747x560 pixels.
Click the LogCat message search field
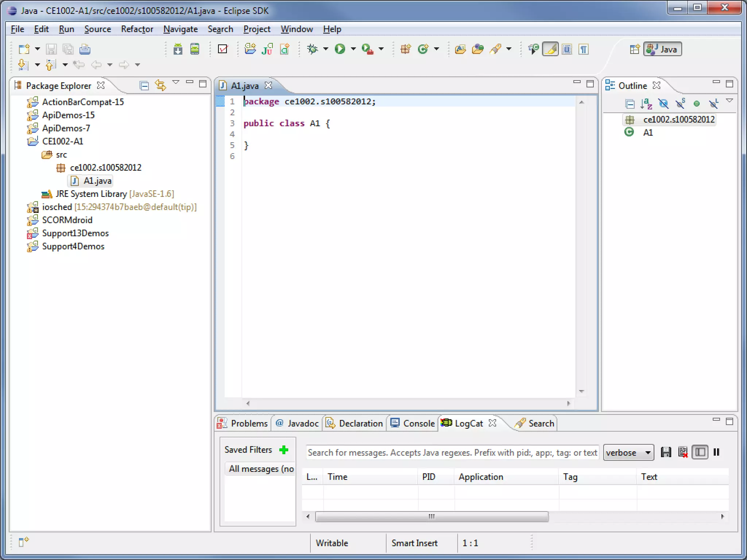coord(452,452)
